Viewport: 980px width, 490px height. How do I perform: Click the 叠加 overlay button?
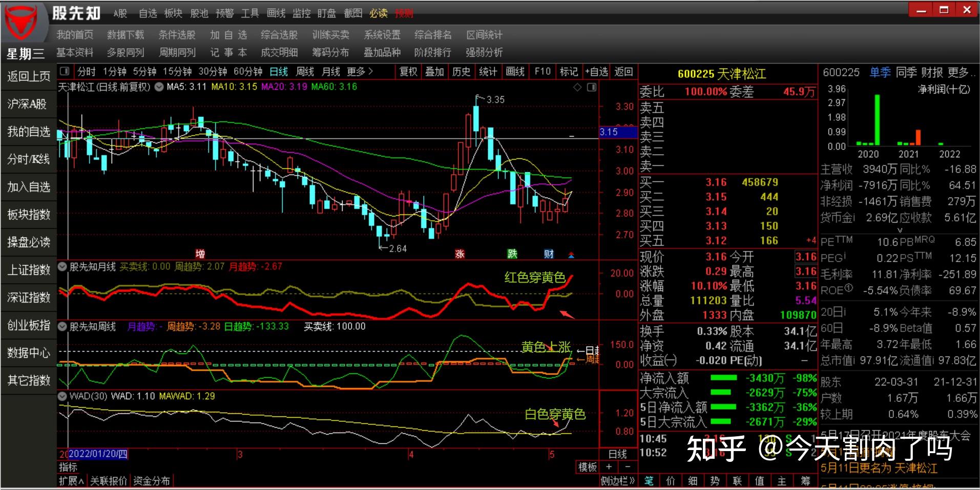[x=434, y=72]
